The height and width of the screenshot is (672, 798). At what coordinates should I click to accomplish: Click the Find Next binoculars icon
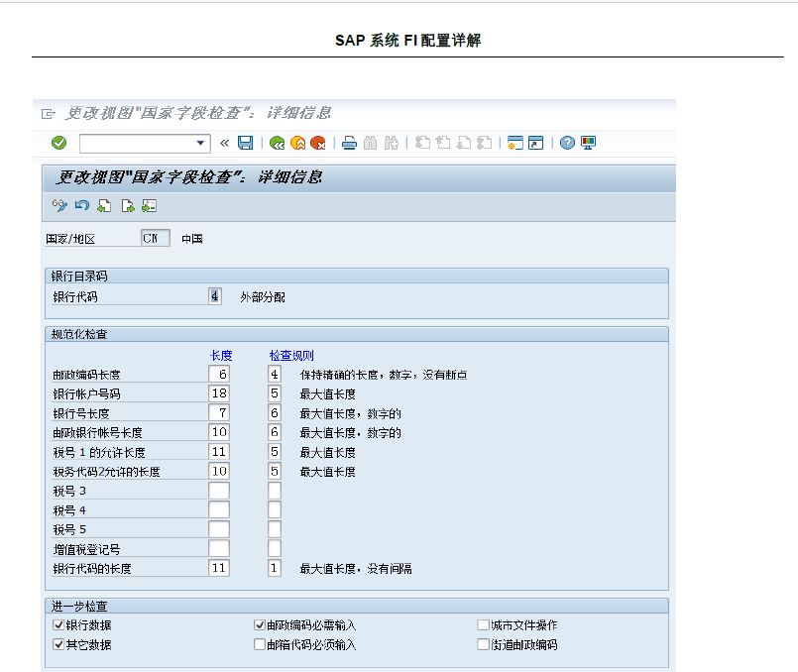pyautogui.click(x=391, y=143)
